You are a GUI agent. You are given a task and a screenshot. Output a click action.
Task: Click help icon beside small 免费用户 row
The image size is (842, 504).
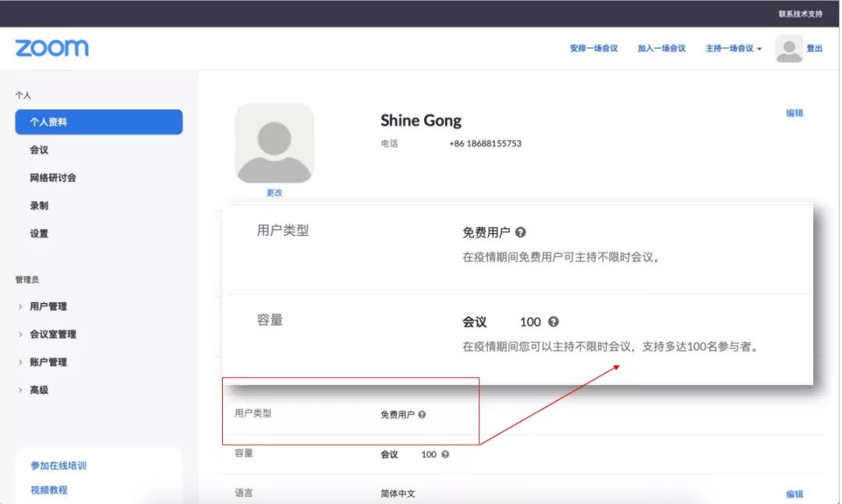click(x=422, y=414)
